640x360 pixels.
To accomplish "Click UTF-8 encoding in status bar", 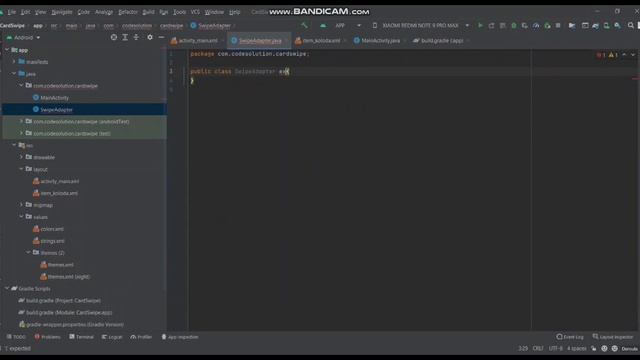I will 556,349.
